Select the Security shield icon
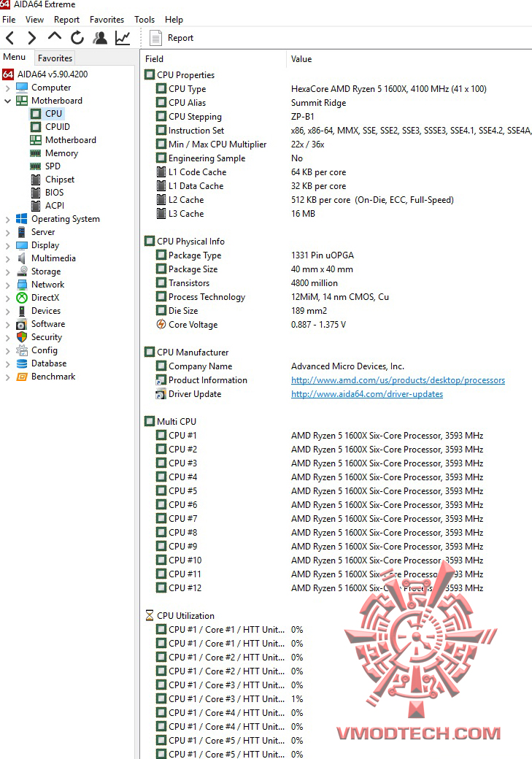This screenshot has width=532, height=759. (x=22, y=337)
